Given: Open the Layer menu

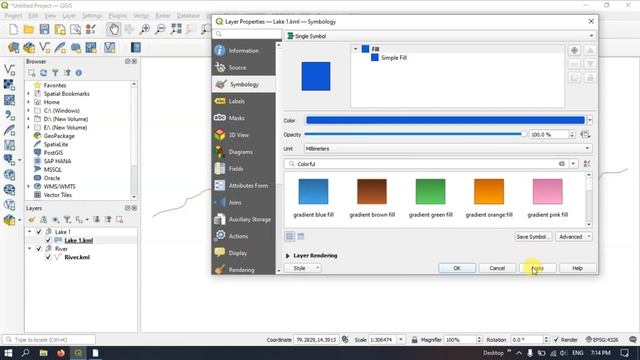Looking at the screenshot, I should click(x=69, y=16).
